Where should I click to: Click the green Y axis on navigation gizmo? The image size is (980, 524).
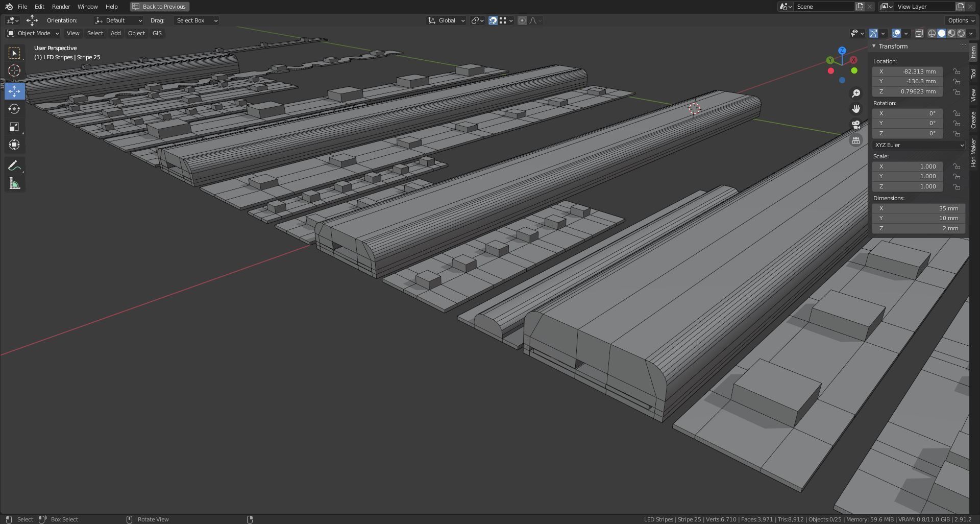tap(830, 60)
